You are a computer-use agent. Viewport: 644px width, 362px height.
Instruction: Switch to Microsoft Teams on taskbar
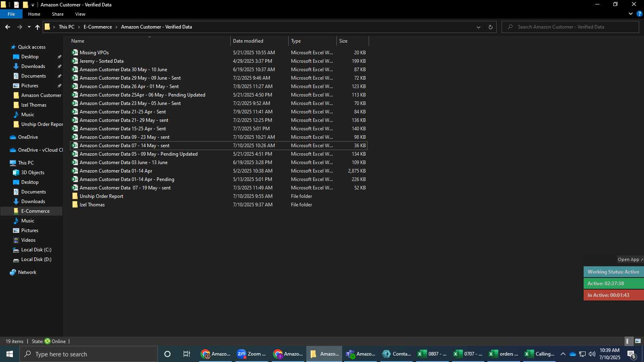pos(360,354)
